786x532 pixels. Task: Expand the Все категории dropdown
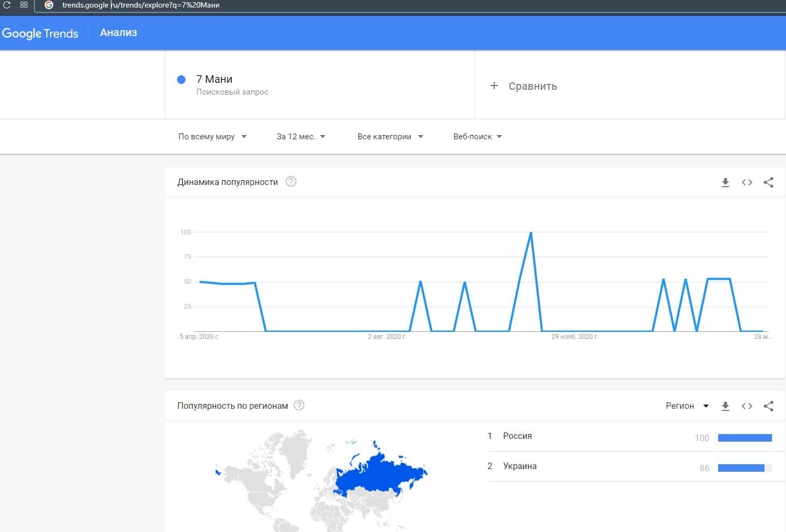[x=390, y=137]
